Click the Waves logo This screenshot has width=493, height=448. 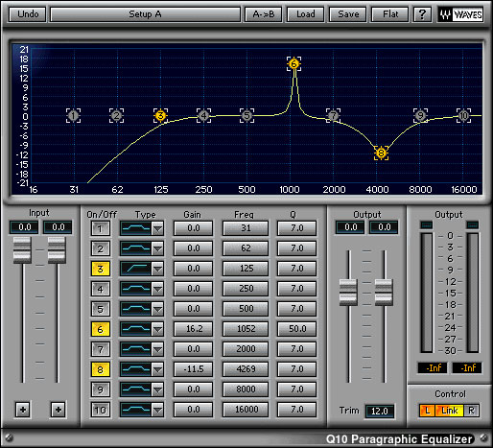coord(460,14)
